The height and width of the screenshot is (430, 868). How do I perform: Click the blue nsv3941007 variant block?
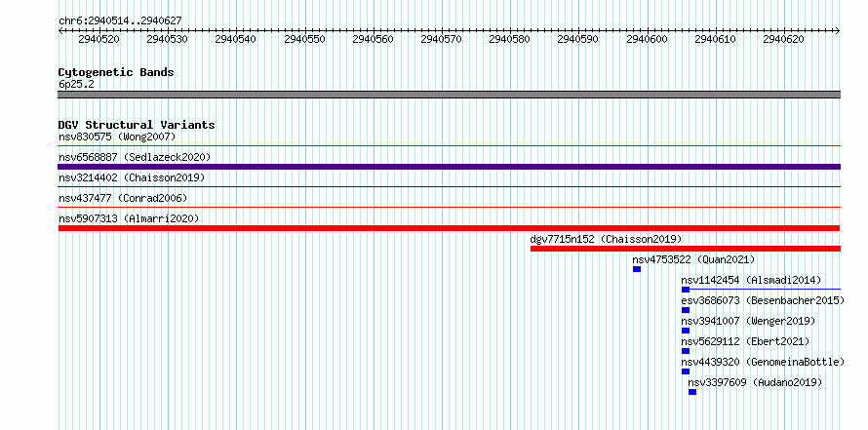(686, 331)
